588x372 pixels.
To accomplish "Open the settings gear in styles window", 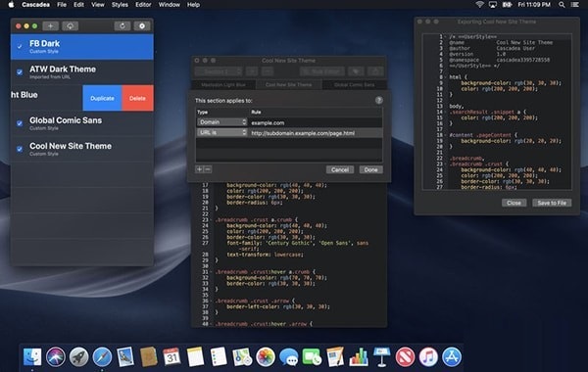I will 142,25.
